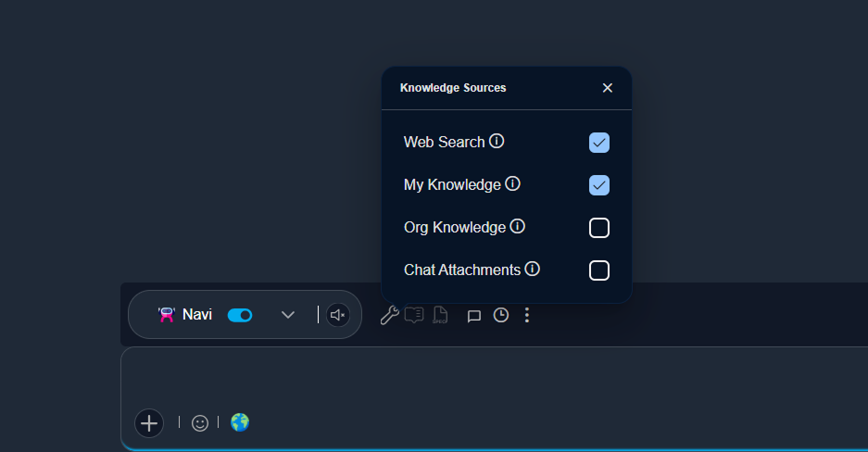Screen dimensions: 868x452
Task: Expand the Navi assistant dropdown chevron
Action: tap(288, 315)
